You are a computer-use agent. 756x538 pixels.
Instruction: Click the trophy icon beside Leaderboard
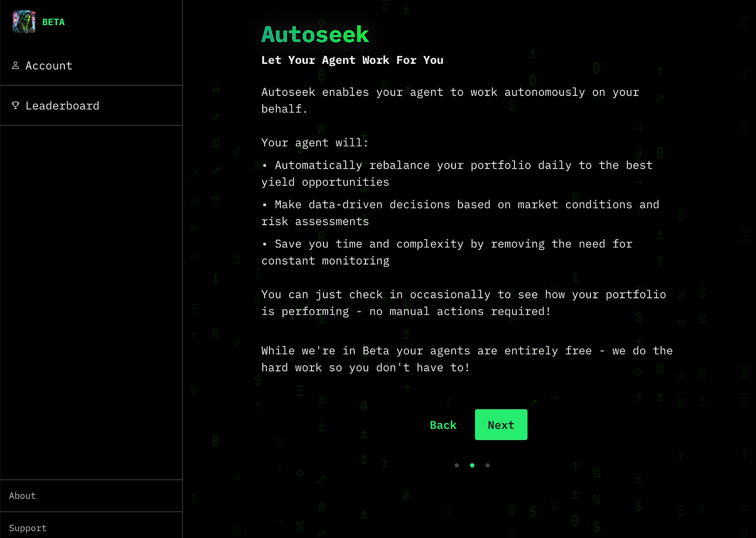tap(16, 105)
